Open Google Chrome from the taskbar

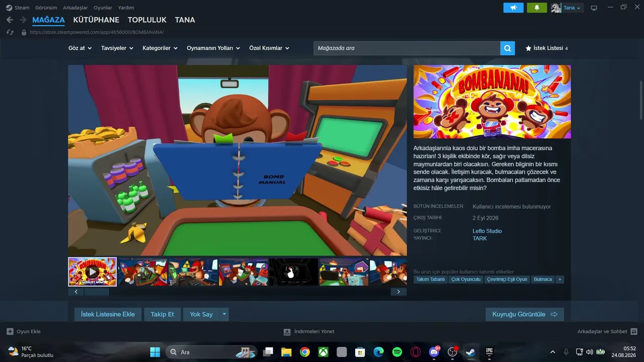click(x=304, y=352)
